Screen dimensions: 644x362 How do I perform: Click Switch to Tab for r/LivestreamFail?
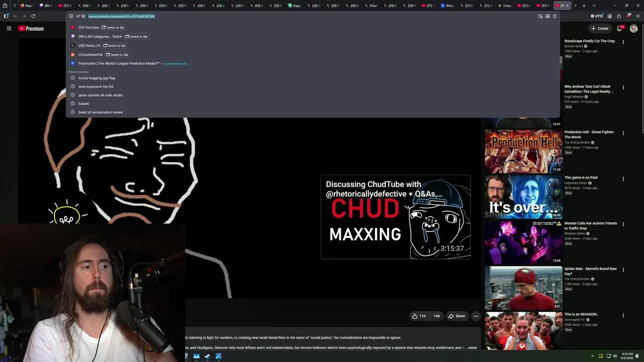pos(117,55)
